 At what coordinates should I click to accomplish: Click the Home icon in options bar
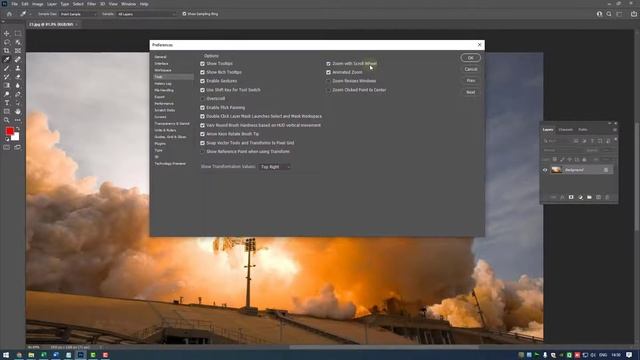point(9,14)
